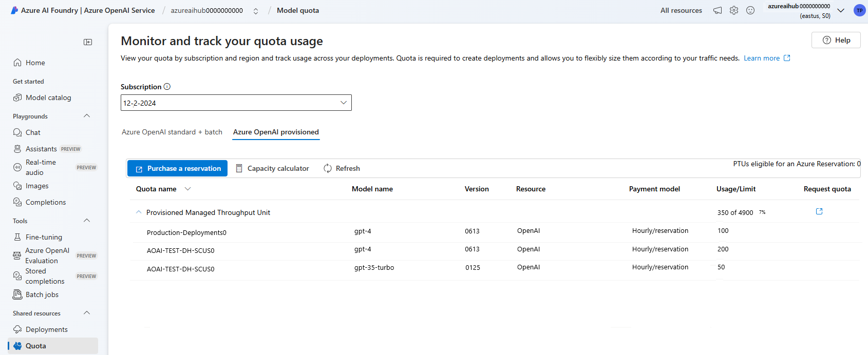Collapse the Provisioned Managed Throughput Unit group
868x355 pixels.
click(x=139, y=212)
